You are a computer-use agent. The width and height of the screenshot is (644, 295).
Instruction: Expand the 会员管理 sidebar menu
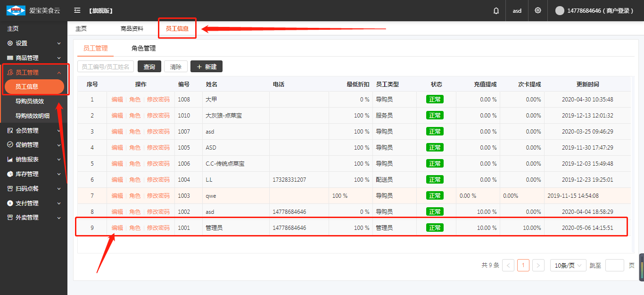click(27, 131)
